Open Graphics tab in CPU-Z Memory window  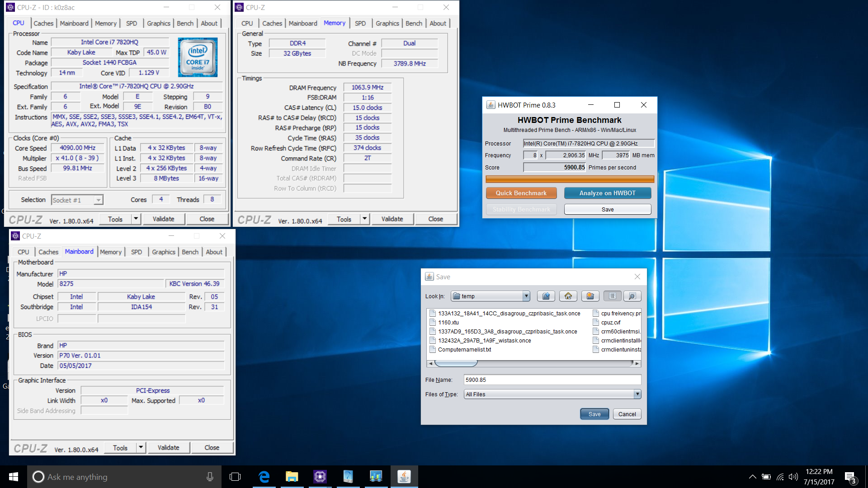tap(387, 23)
